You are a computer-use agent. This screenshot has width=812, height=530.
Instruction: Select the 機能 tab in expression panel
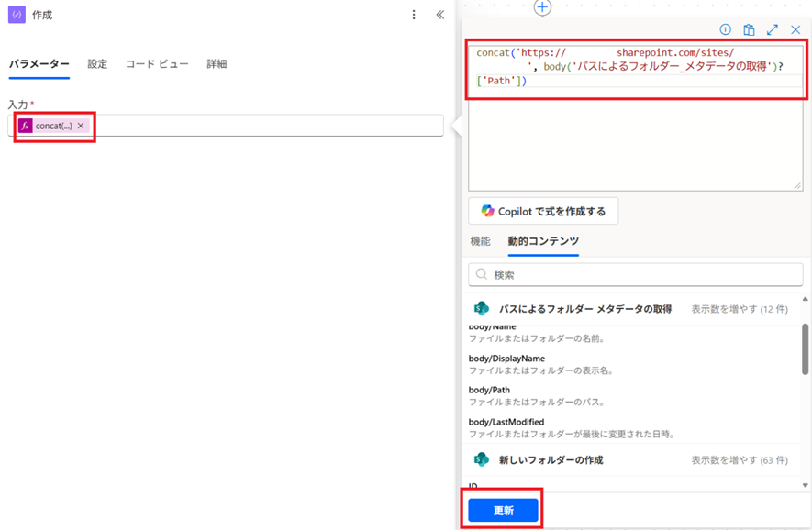pos(480,241)
